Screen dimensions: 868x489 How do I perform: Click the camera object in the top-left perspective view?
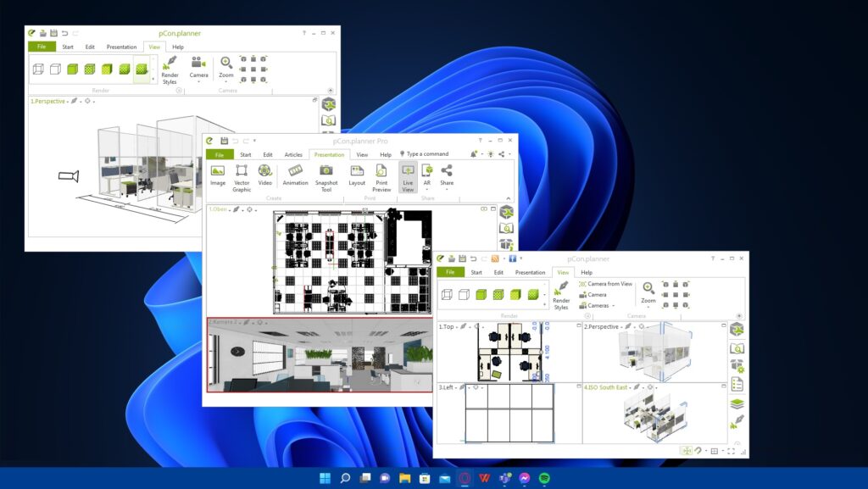(69, 176)
